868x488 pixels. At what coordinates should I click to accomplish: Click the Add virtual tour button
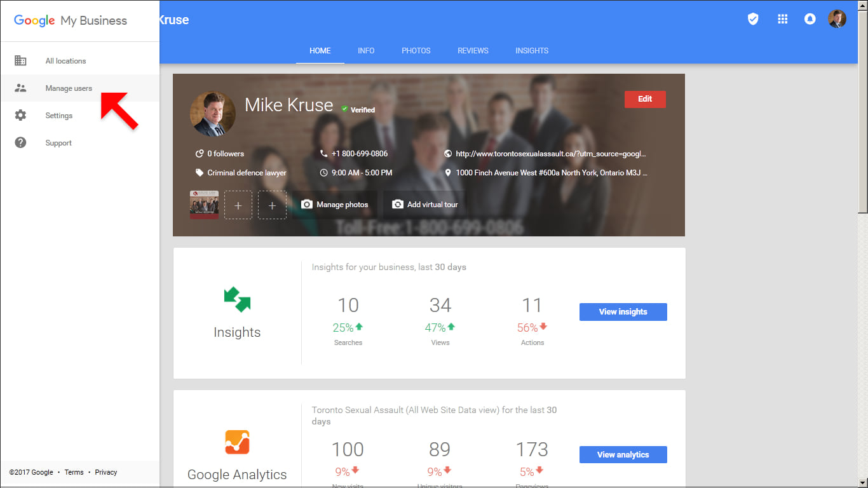pyautogui.click(x=424, y=205)
